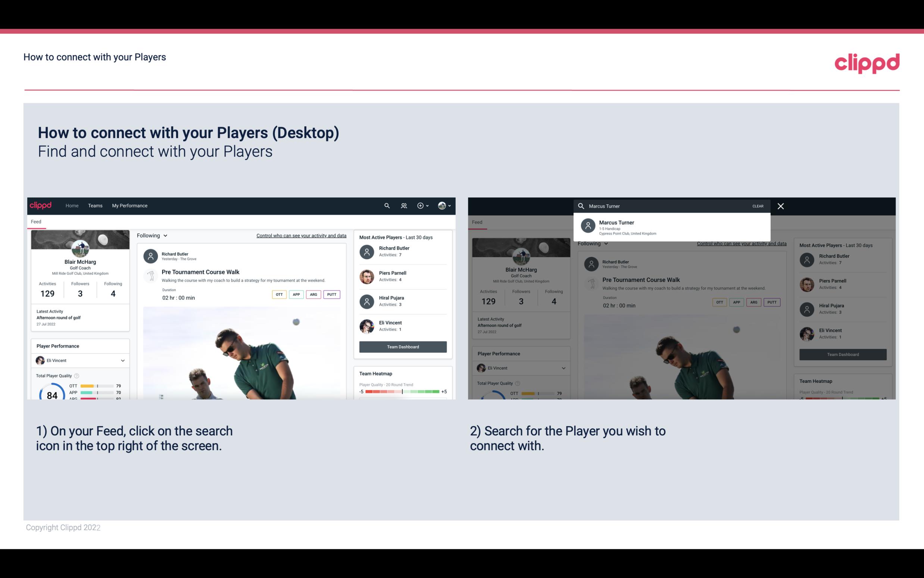Select Marcus Turner from search results
This screenshot has height=578, width=924.
click(673, 227)
